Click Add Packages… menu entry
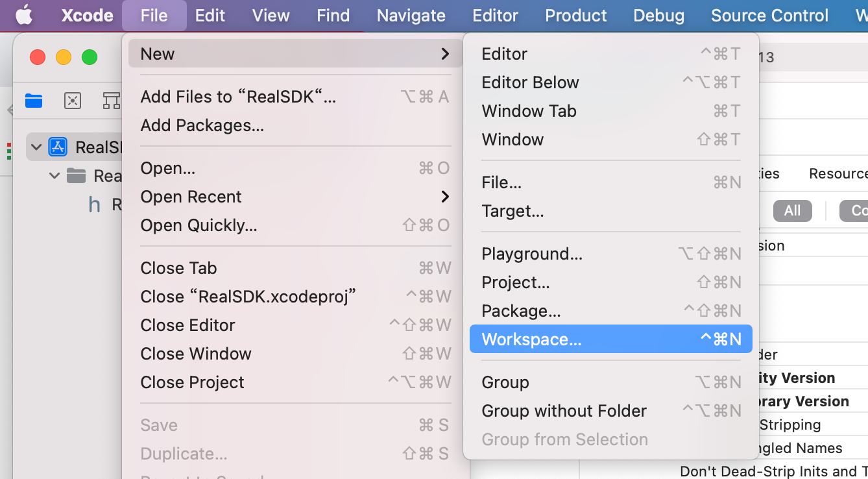The height and width of the screenshot is (479, 868). point(202,125)
